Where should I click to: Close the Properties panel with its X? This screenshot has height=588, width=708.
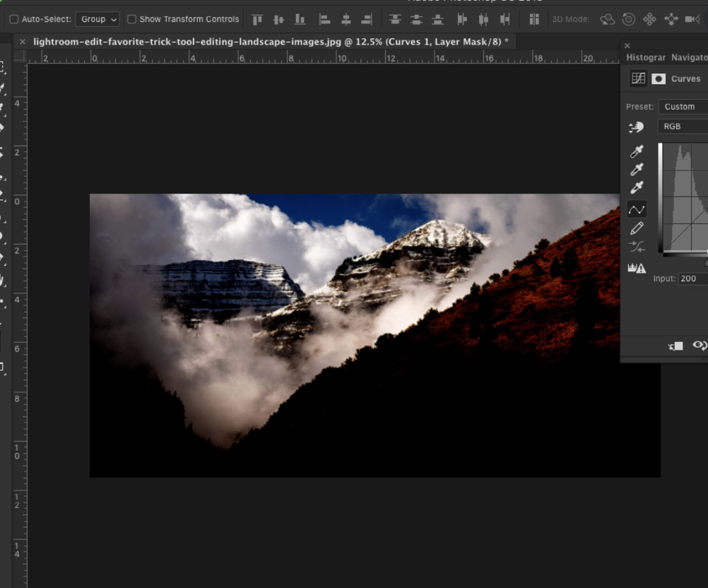[x=627, y=46]
